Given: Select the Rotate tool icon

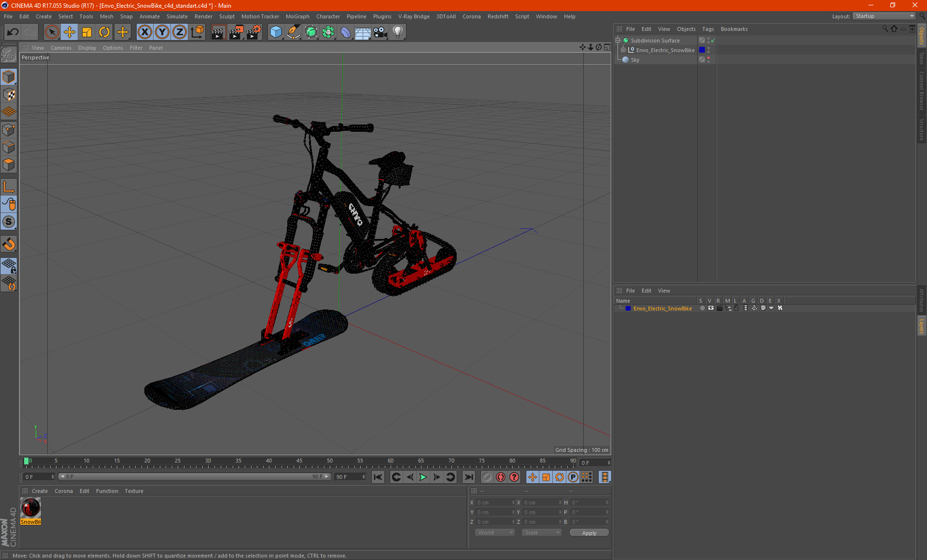Looking at the screenshot, I should 104,32.
